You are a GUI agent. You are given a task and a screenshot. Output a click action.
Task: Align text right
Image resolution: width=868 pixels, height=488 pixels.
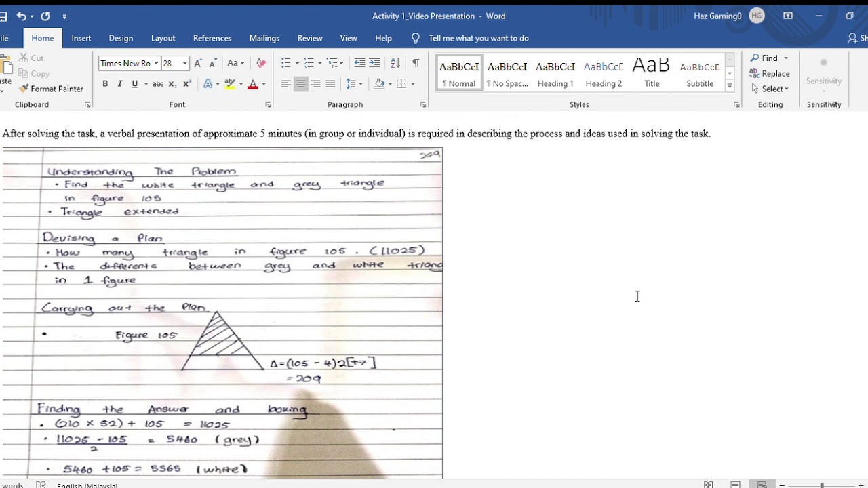pos(315,84)
